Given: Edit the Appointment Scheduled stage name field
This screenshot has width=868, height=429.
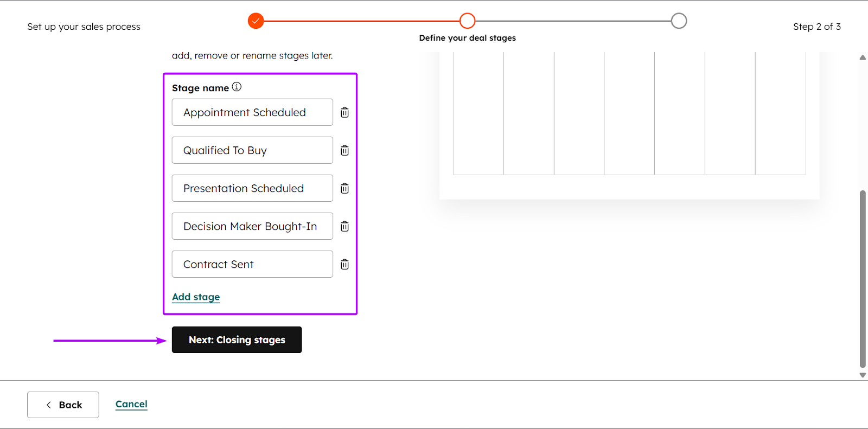Looking at the screenshot, I should [x=252, y=112].
